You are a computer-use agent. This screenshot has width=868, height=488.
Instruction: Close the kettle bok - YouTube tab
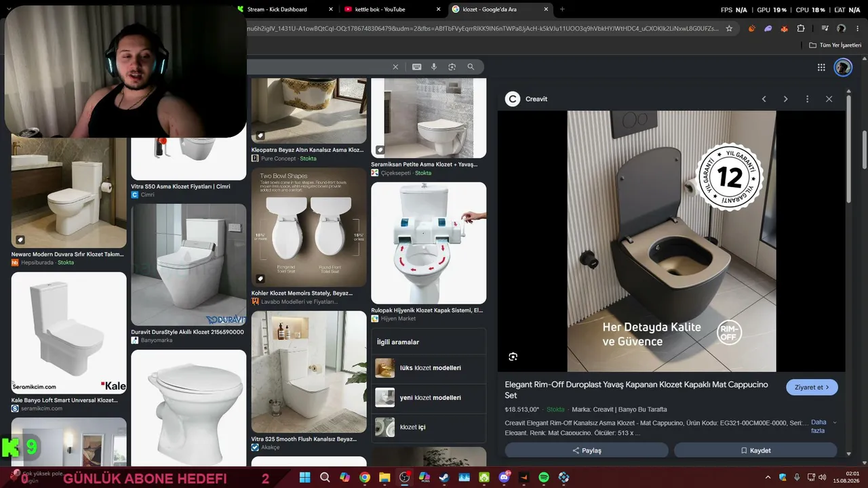438,9
